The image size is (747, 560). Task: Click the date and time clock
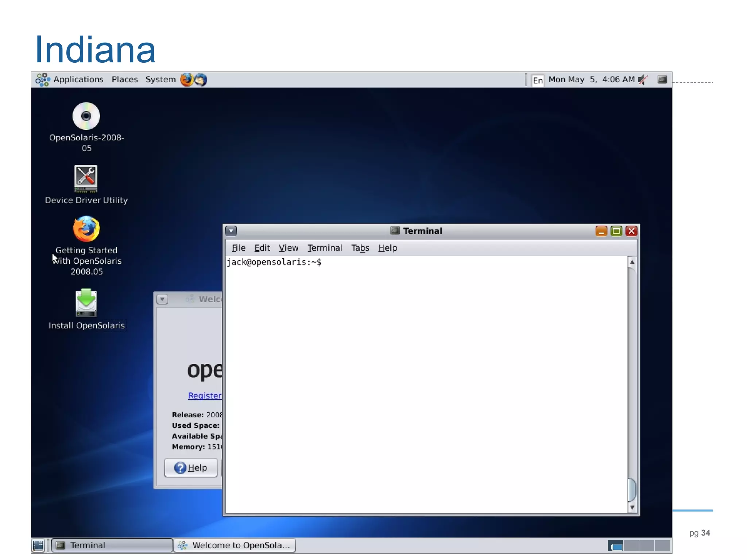pyautogui.click(x=591, y=79)
